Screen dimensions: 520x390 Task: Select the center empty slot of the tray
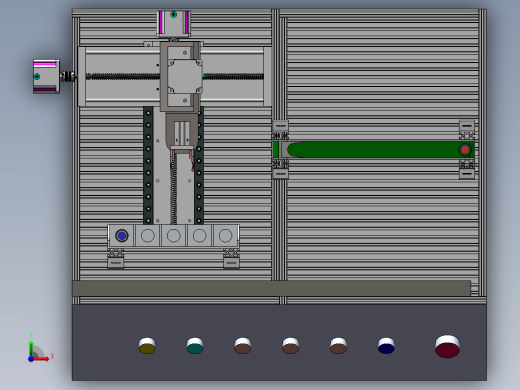[x=174, y=236]
